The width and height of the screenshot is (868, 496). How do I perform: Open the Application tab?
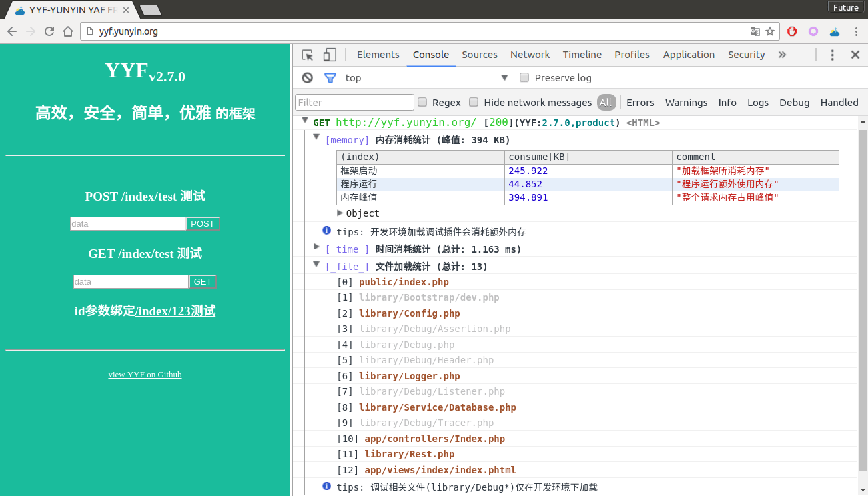(x=689, y=55)
